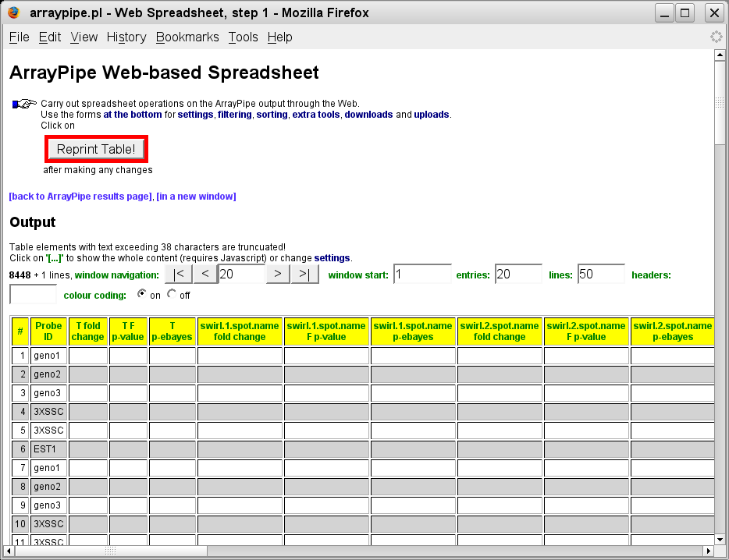Open the File menu
The height and width of the screenshot is (560, 729).
[19, 37]
